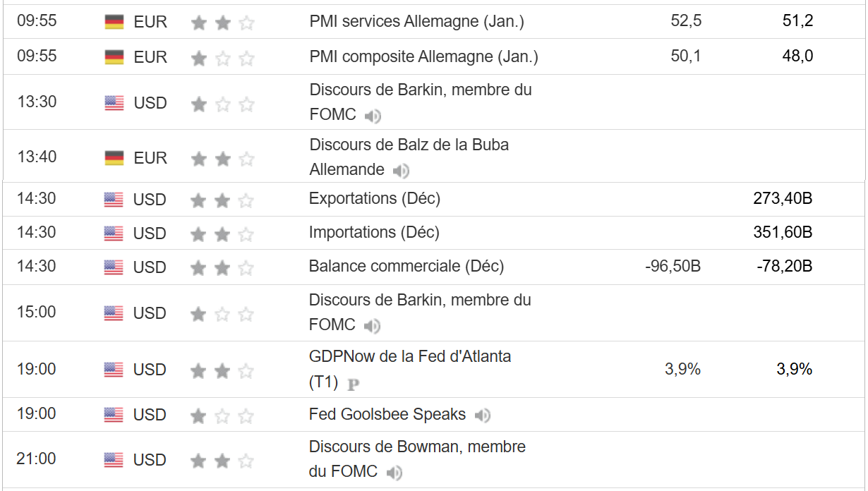868x491 pixels.
Task: Click the speaker icon beside Fed Goolsbee Speaks
Action: [483, 416]
